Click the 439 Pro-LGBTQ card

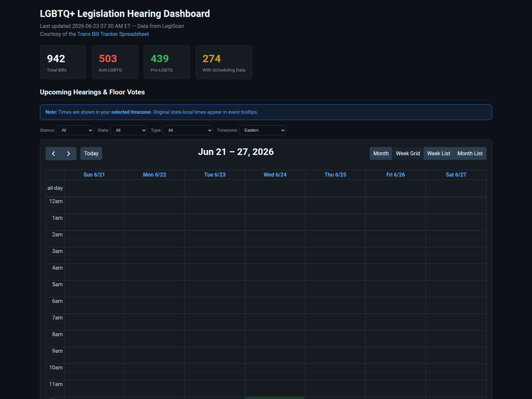167,62
